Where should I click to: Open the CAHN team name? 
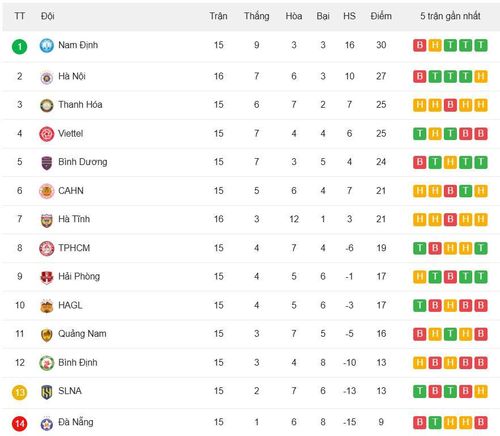(71, 191)
